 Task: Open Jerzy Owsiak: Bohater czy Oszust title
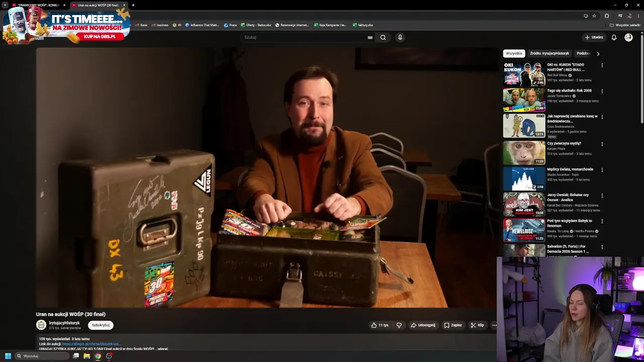568,197
